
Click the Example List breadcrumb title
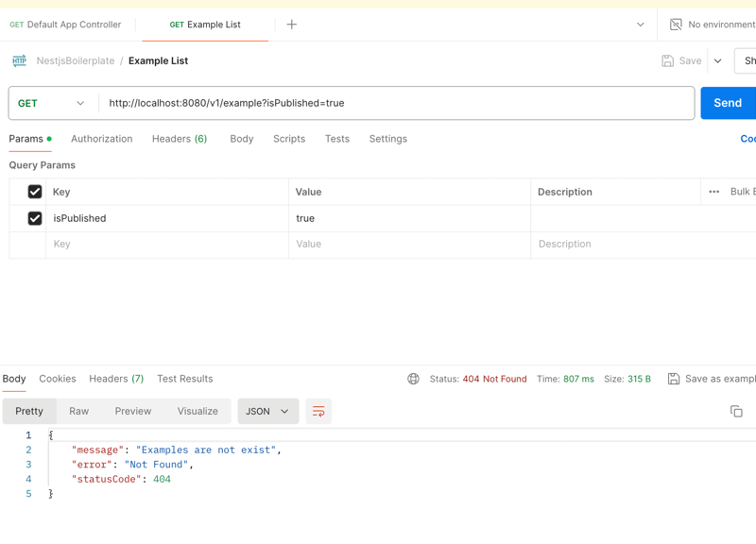pos(158,60)
